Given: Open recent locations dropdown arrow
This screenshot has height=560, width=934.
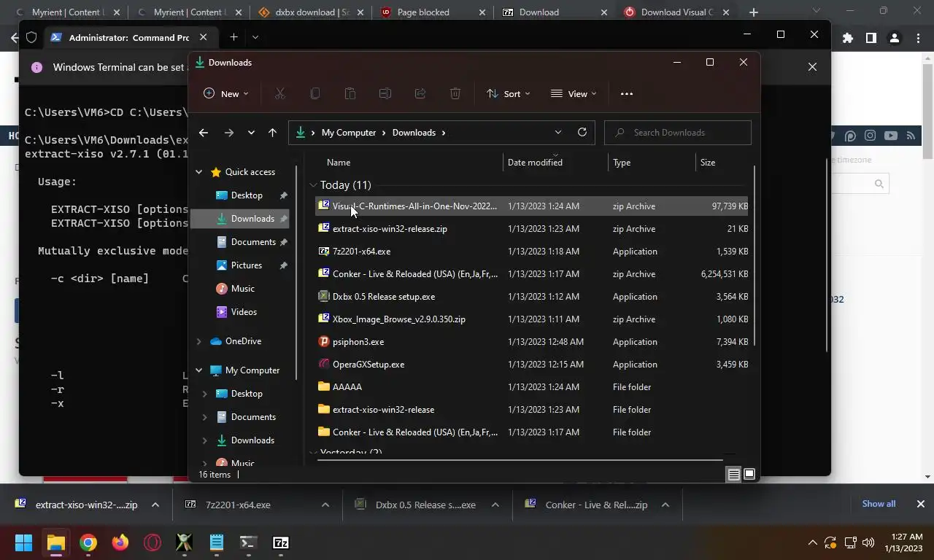Looking at the screenshot, I should click(251, 132).
